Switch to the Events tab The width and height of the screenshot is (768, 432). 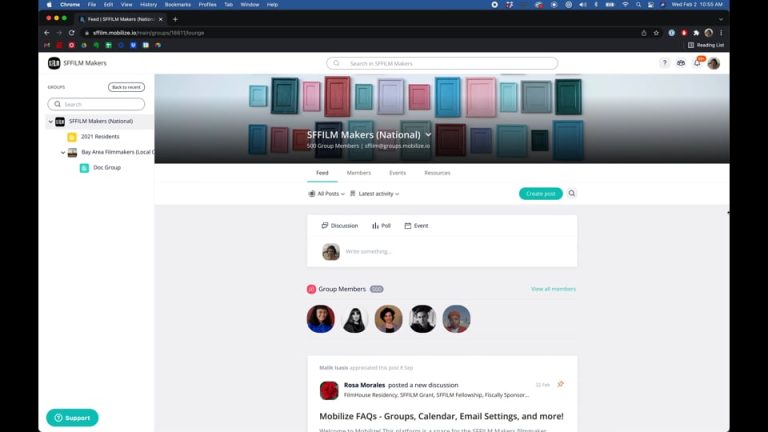click(x=397, y=173)
